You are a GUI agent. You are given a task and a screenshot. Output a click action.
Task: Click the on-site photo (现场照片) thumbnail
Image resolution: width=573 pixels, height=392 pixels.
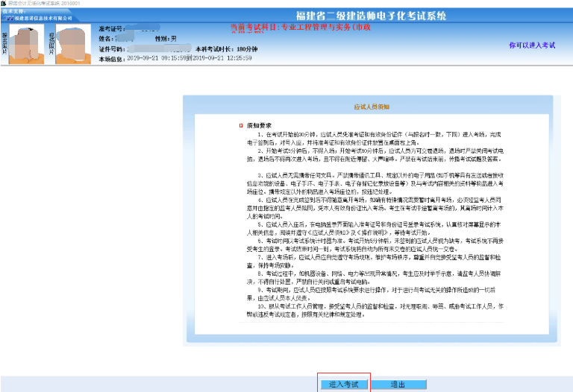73,44
